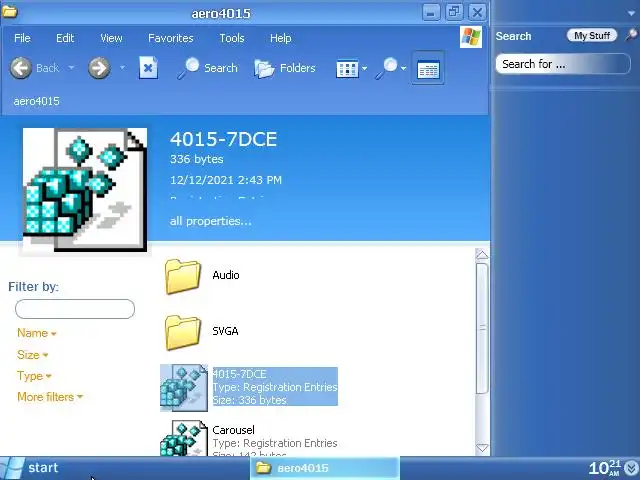Viewport: 640px width, 480px height.
Task: Toggle the preview pane toolbar icon
Action: [x=428, y=68]
